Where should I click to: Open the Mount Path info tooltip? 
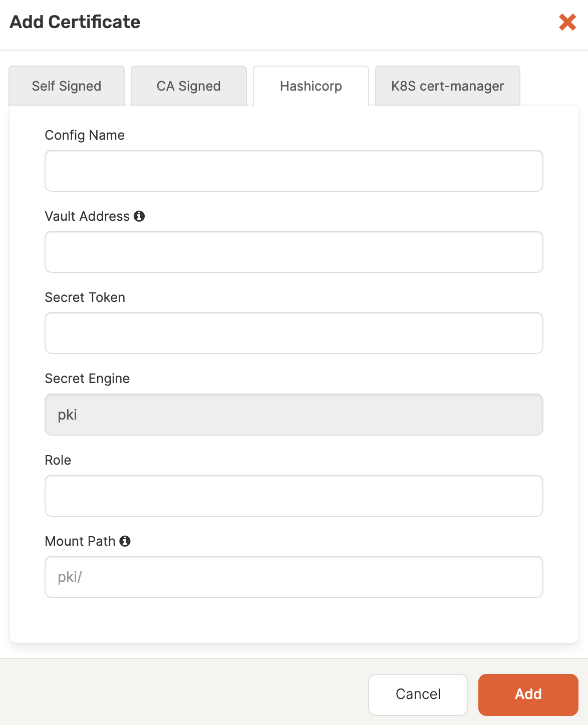(126, 541)
